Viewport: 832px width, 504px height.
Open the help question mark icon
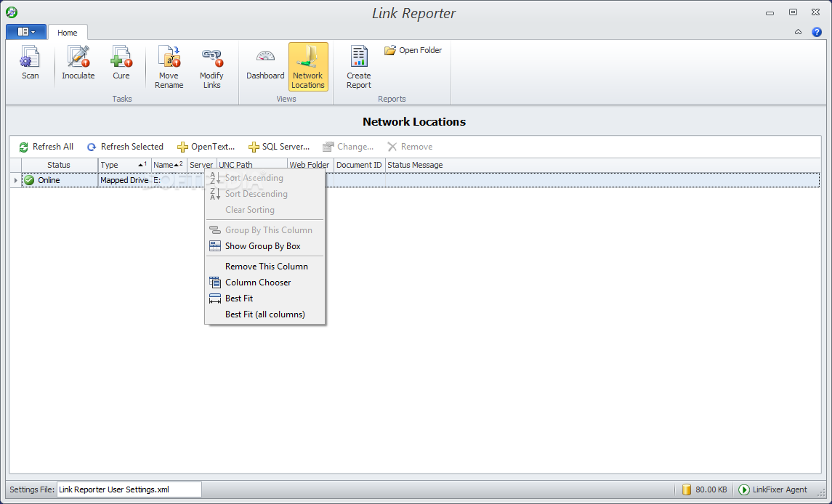(x=817, y=32)
